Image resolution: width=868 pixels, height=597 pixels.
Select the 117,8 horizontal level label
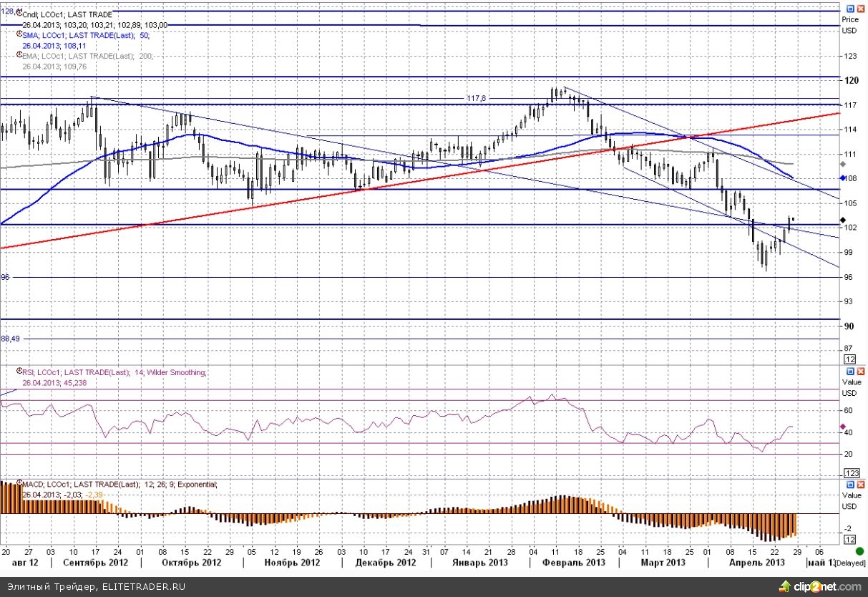pos(477,98)
